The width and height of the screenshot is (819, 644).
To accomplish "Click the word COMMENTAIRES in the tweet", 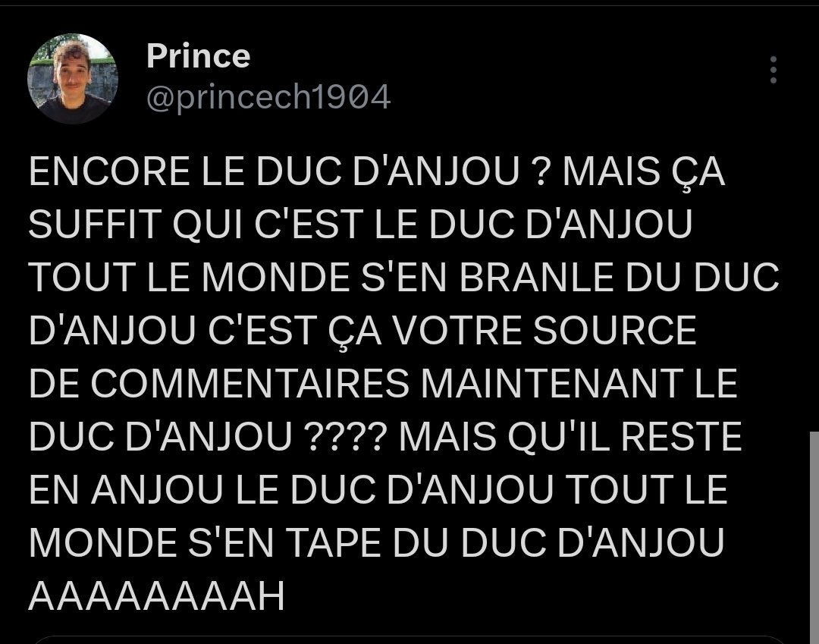I will click(x=250, y=383).
